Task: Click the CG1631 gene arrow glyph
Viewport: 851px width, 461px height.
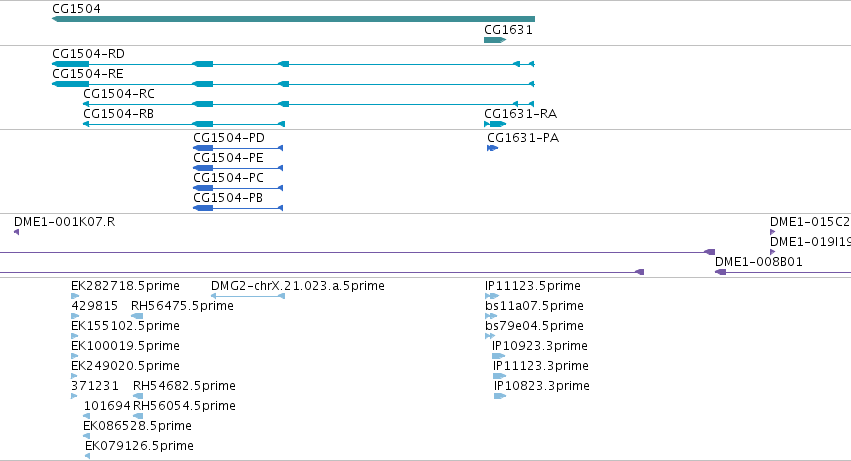Action: [x=495, y=40]
